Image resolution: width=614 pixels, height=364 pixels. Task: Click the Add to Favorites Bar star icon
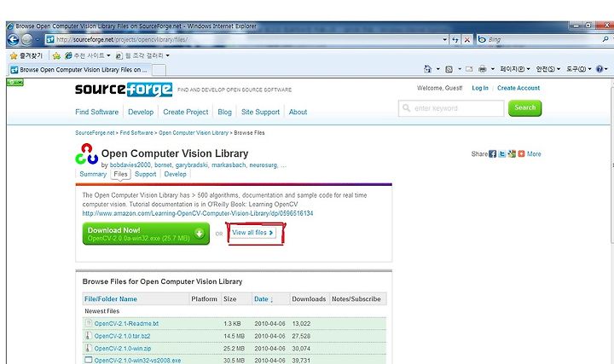tap(56, 56)
